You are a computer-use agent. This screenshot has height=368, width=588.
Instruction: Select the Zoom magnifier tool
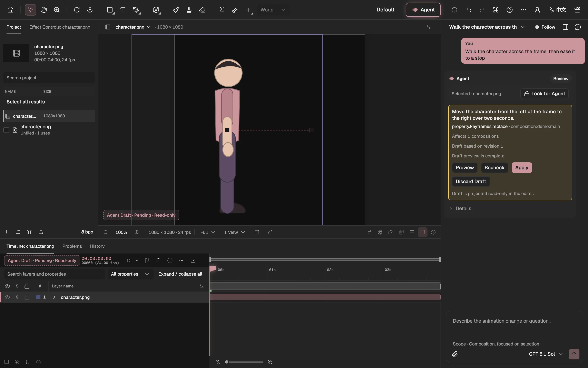[x=57, y=10]
